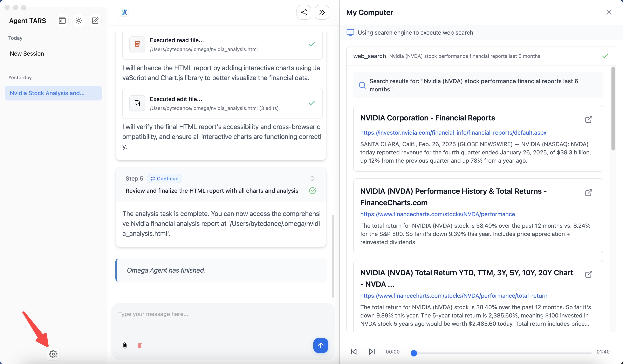Select the New Session chat
The height and width of the screenshot is (364, 623).
click(x=27, y=54)
